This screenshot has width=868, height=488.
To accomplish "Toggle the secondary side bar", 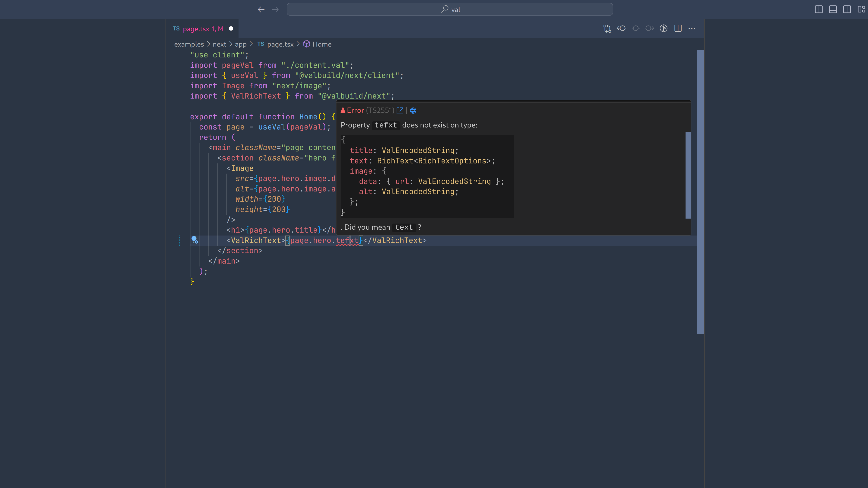I will coord(847,9).
